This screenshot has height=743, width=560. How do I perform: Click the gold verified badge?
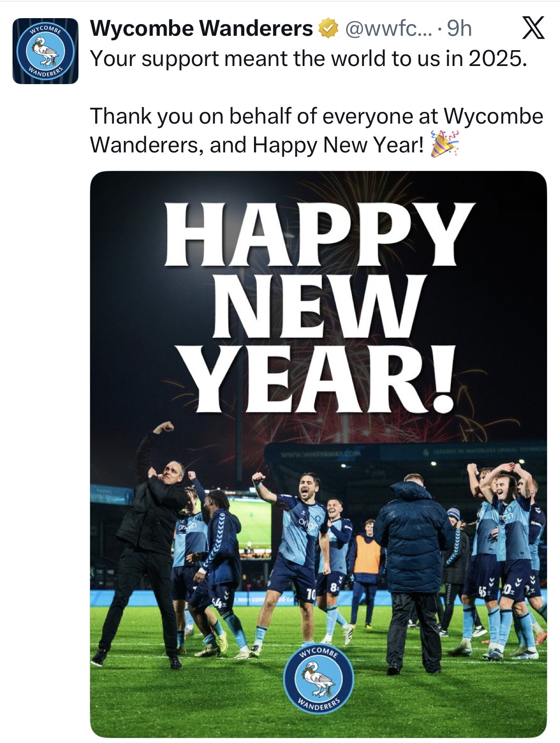tap(328, 29)
